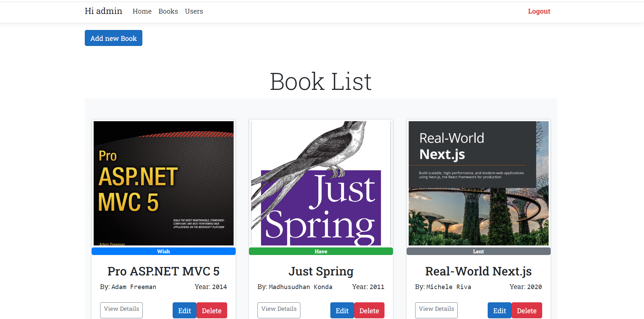Click Logout to sign out

[539, 11]
